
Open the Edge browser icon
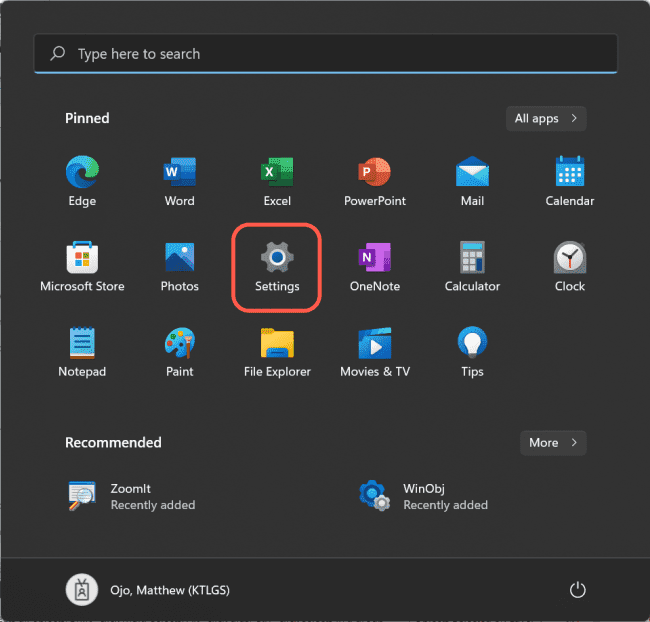tap(82, 174)
